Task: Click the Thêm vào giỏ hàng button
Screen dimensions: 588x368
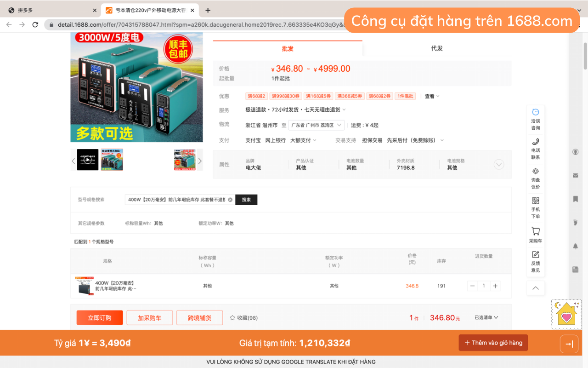Action: [493, 343]
